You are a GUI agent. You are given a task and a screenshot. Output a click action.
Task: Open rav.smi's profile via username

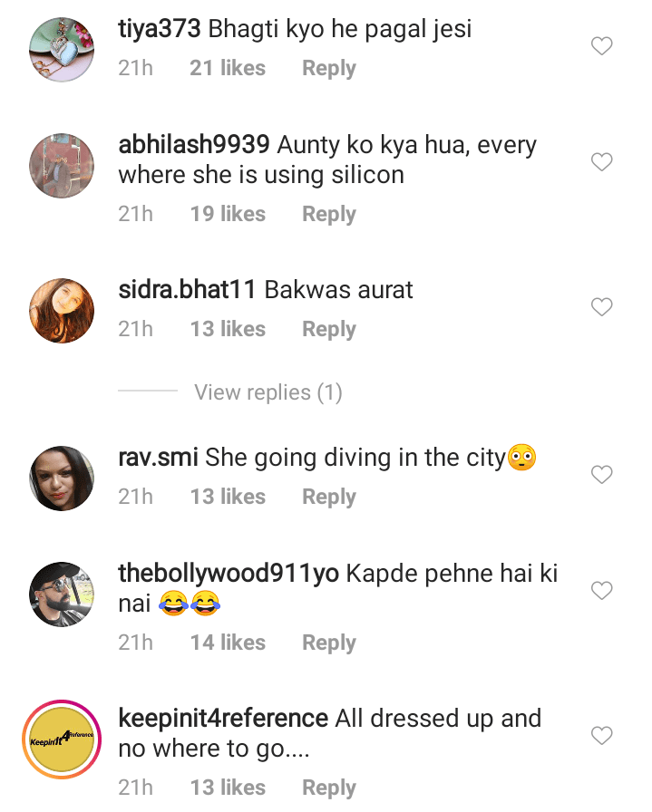pos(158,458)
